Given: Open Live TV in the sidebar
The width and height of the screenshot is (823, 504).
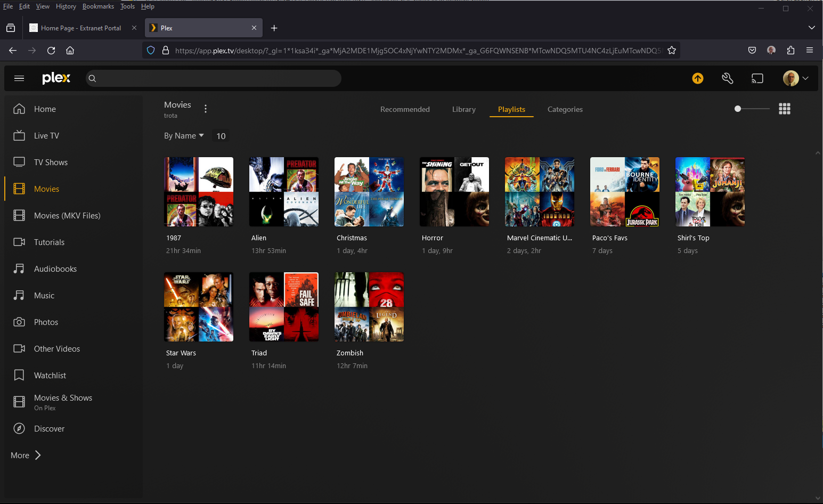Looking at the screenshot, I should [x=74, y=135].
